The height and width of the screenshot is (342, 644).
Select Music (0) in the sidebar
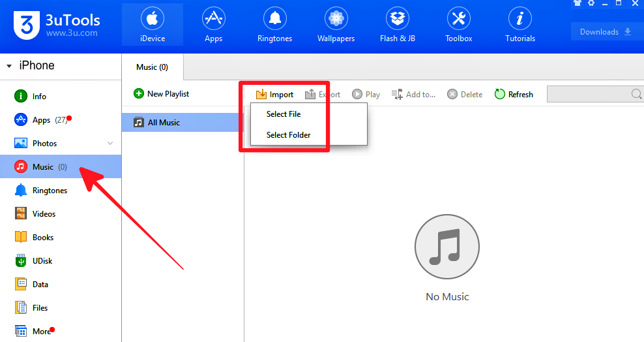coord(61,166)
